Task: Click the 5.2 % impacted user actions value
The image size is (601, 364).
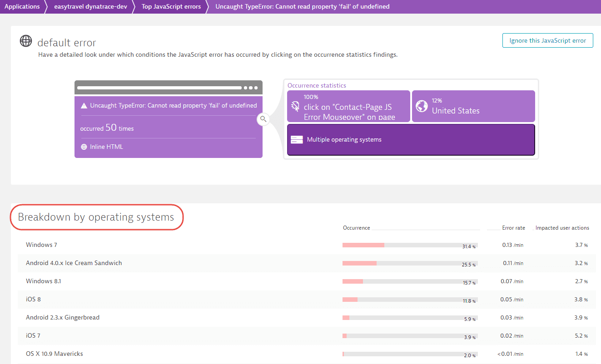Action: pyautogui.click(x=581, y=335)
